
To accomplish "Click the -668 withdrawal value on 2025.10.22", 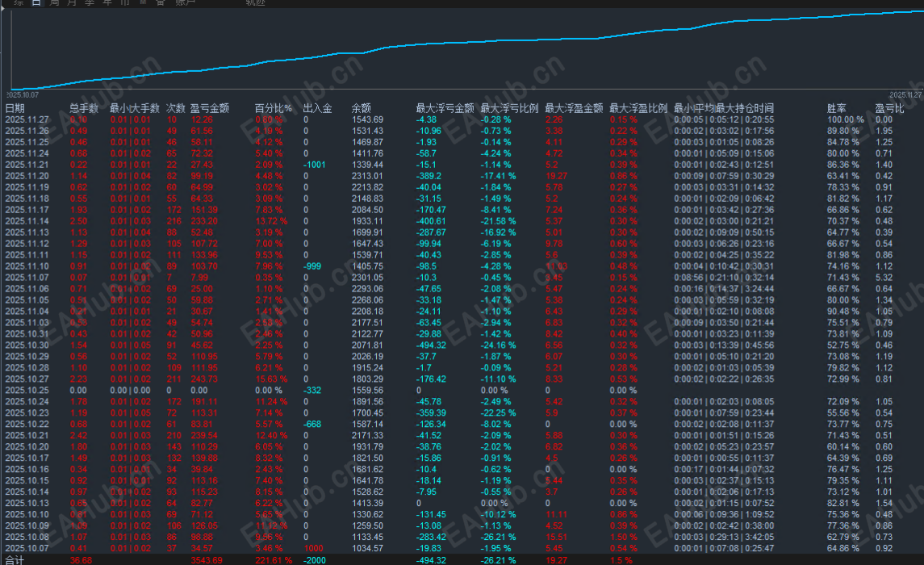I will [312, 425].
